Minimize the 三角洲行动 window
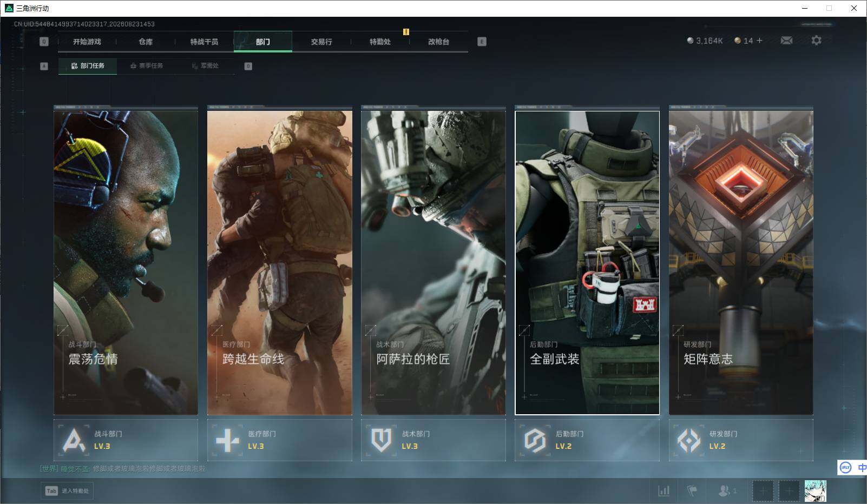The height and width of the screenshot is (504, 867). 804,8
